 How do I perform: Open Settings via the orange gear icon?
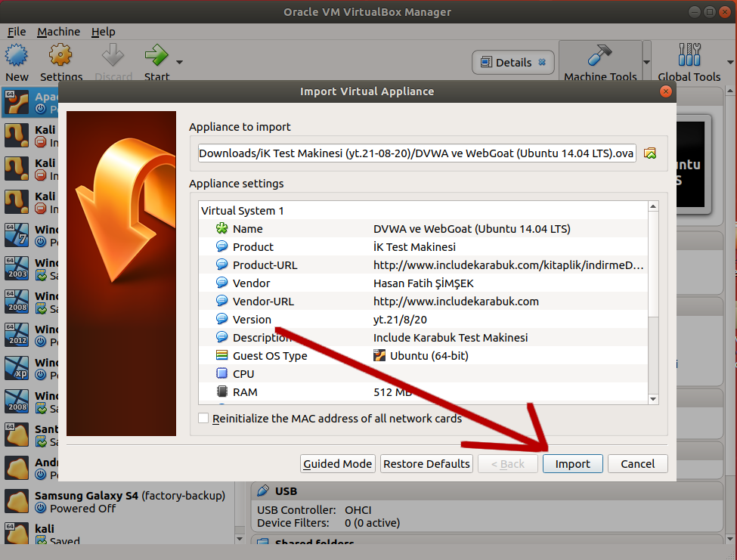[x=60, y=55]
